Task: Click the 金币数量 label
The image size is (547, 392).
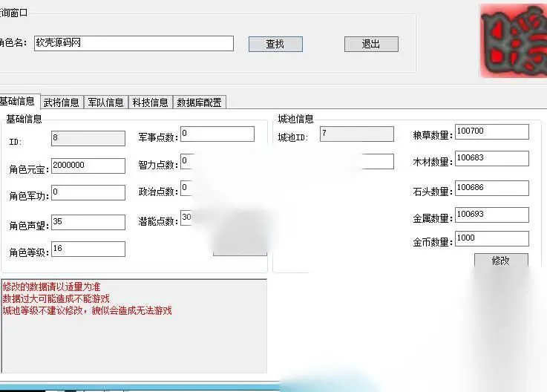Action: (x=433, y=242)
